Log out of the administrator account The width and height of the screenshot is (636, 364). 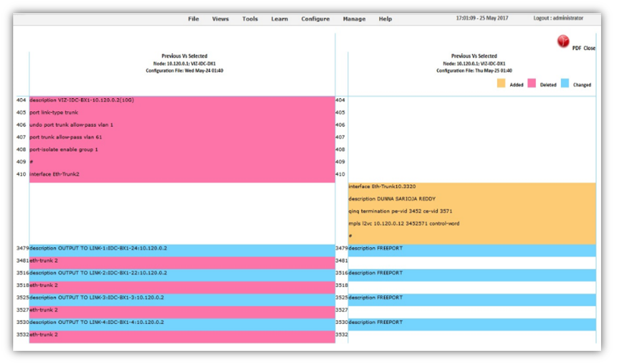click(x=558, y=18)
